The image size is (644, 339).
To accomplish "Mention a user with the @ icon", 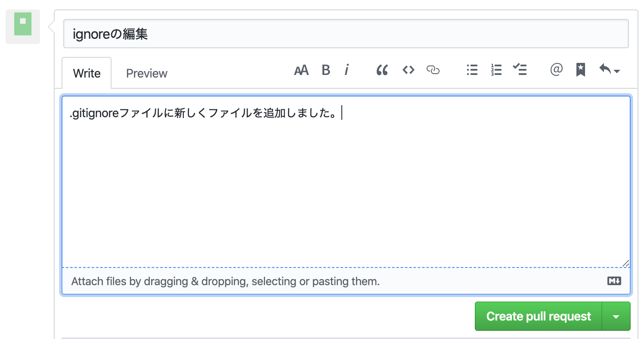I will coord(556,70).
